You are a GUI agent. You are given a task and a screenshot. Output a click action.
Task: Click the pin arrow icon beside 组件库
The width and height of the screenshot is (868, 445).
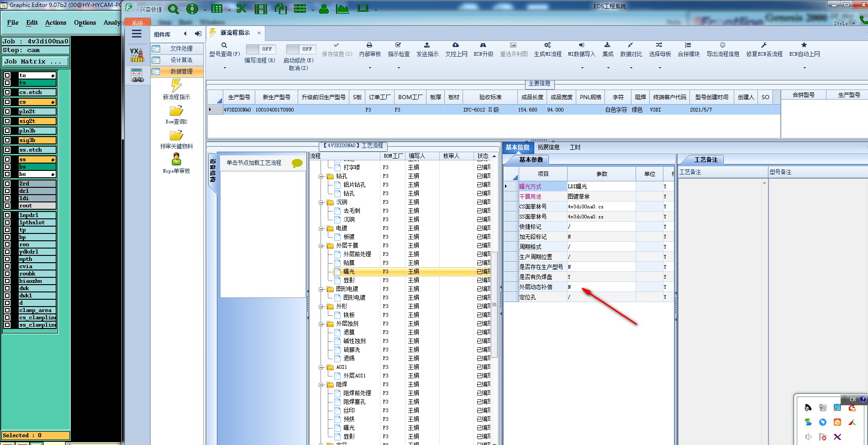[x=198, y=34]
